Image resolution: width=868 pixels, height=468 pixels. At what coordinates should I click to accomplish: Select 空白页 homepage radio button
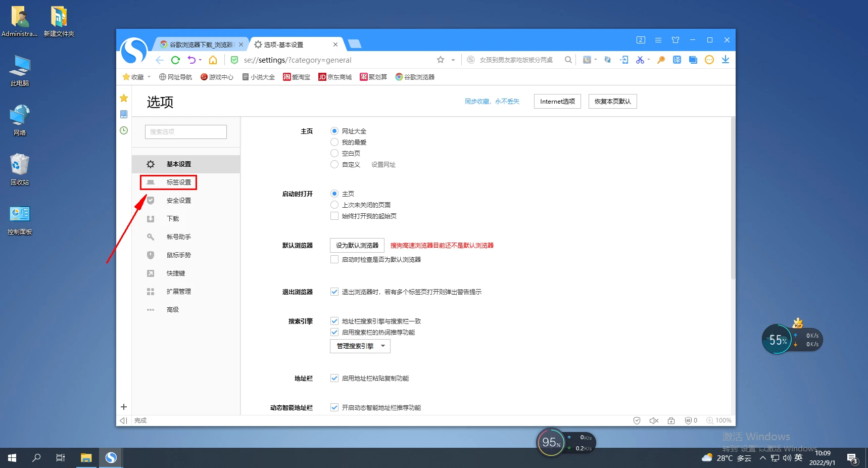click(334, 153)
